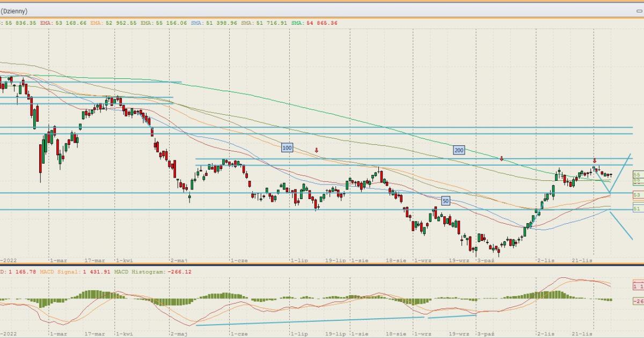Click the '17-mar' date label under MACD panel

click(x=94, y=334)
